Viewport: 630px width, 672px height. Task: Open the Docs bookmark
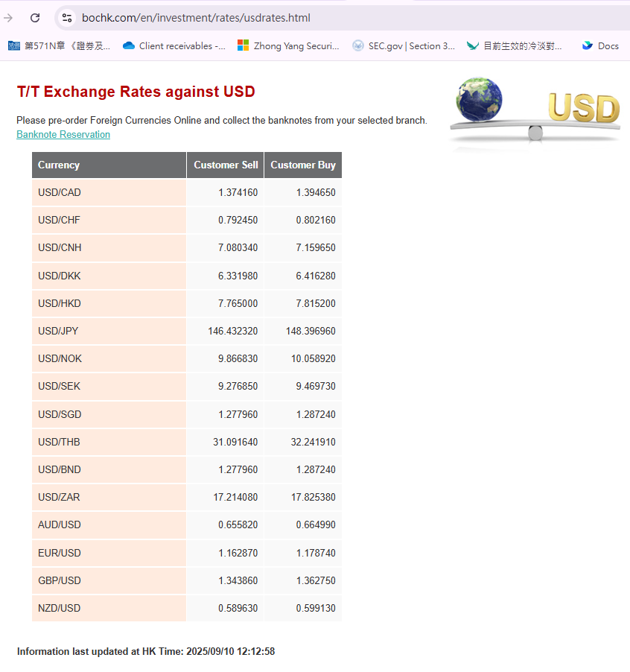pyautogui.click(x=600, y=45)
